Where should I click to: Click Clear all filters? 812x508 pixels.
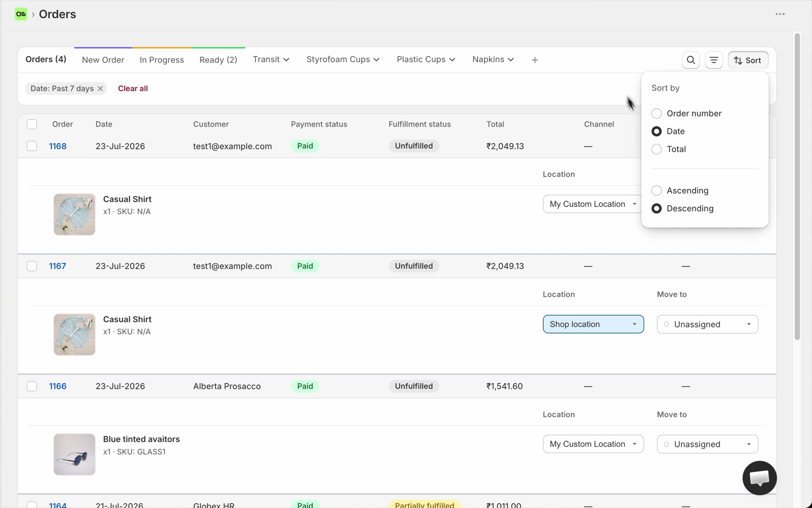(x=133, y=89)
